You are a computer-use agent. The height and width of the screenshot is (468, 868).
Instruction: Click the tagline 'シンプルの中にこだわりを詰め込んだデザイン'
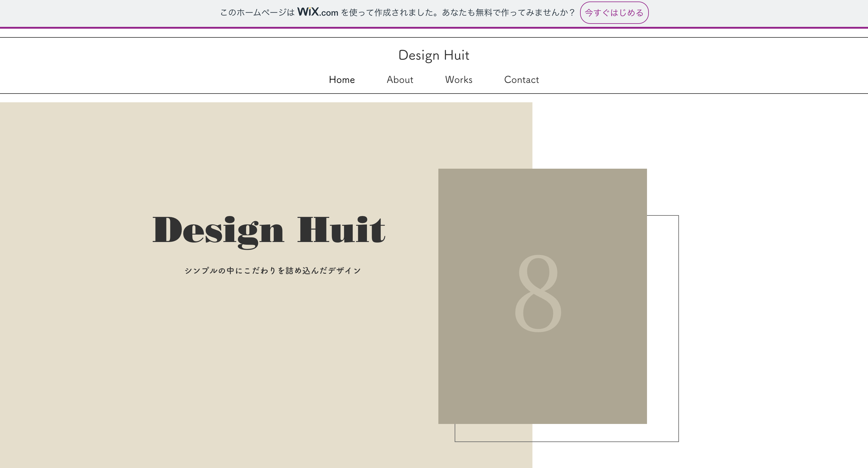pyautogui.click(x=273, y=271)
